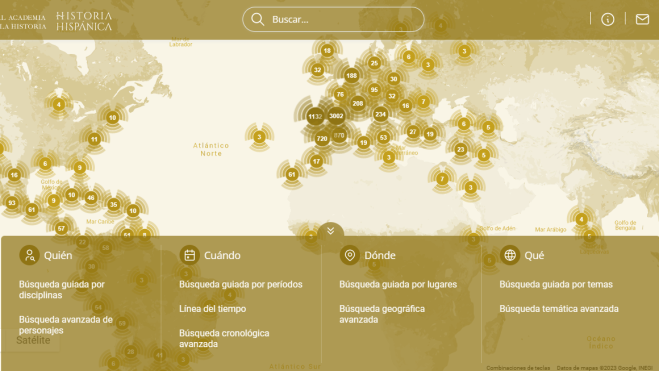
Task: Open Línea del tiempo
Action: [x=212, y=309]
